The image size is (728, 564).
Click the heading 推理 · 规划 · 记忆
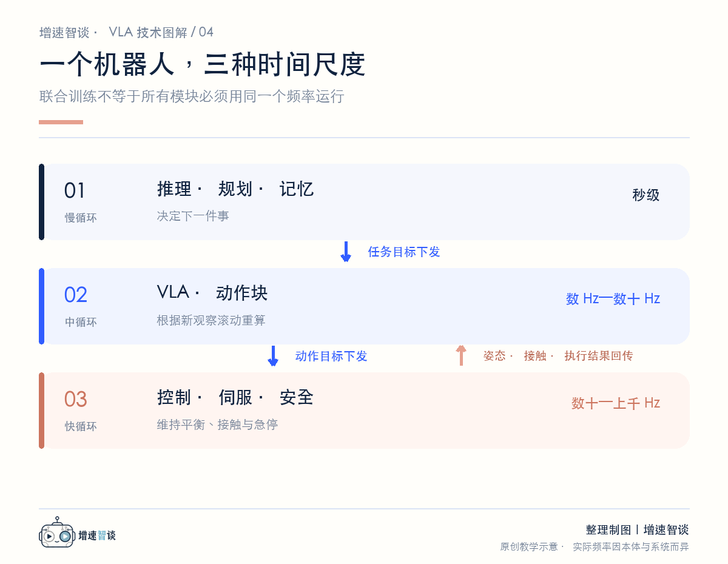[235, 189]
